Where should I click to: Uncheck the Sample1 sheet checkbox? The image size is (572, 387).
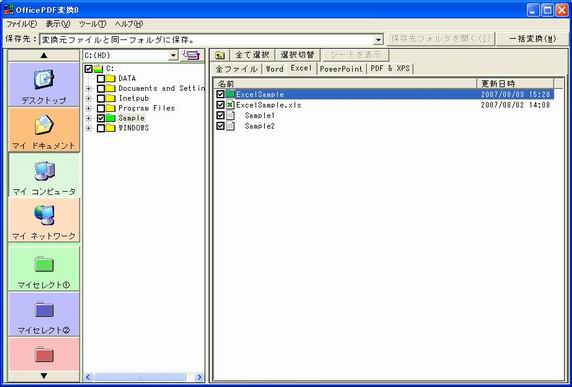click(x=220, y=116)
